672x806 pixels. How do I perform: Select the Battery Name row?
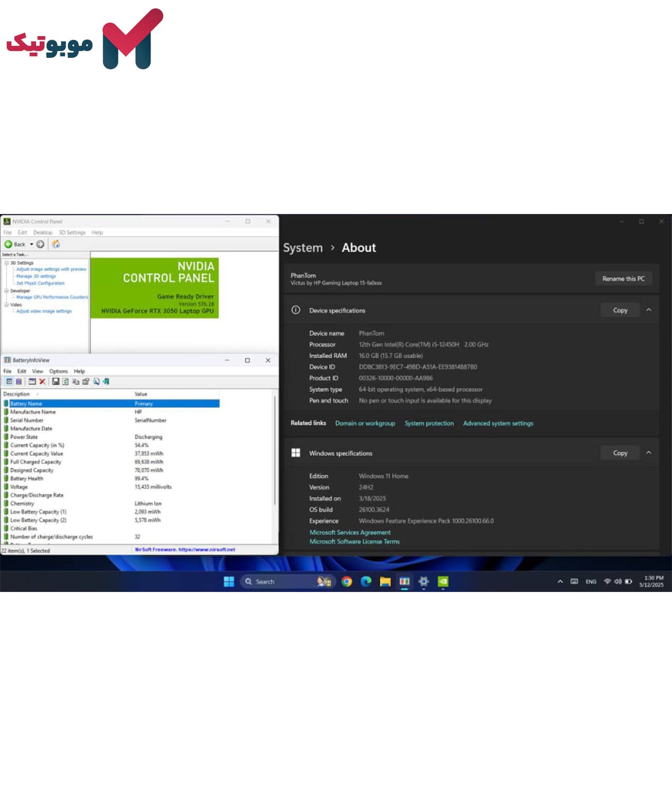(x=111, y=404)
